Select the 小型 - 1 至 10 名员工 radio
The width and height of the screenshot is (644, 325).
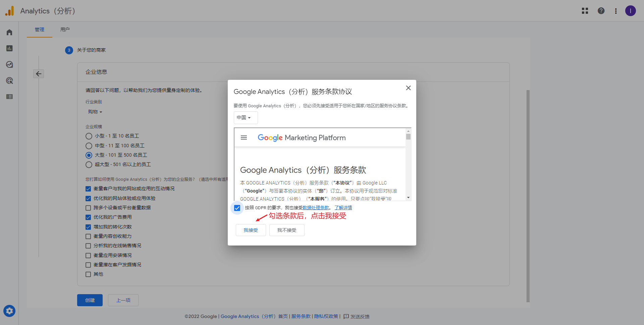89,136
